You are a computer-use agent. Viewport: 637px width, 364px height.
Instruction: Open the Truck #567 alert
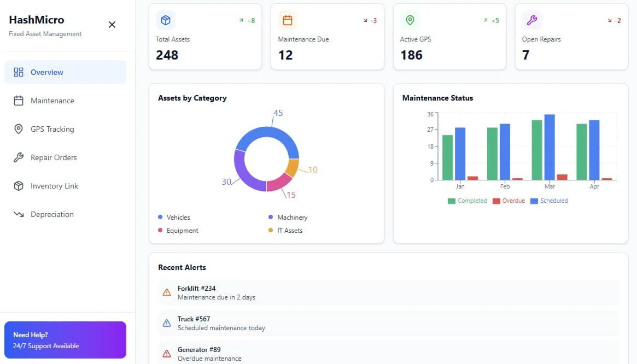(389, 323)
